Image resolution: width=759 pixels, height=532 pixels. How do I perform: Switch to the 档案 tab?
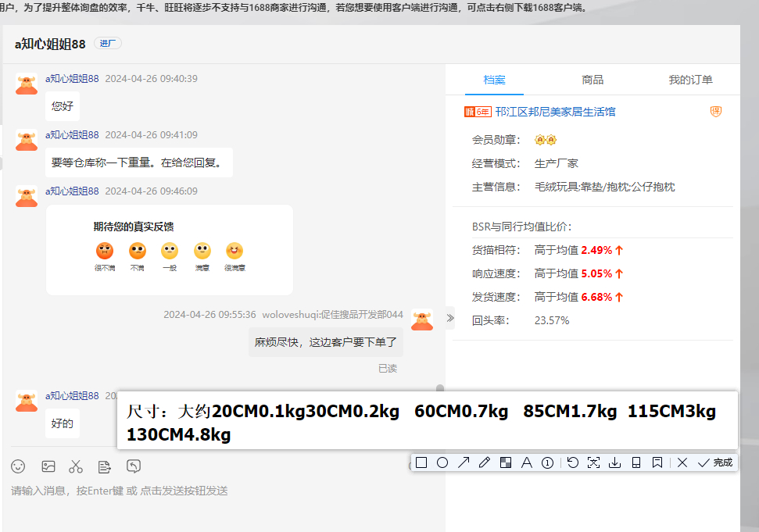[x=494, y=80]
